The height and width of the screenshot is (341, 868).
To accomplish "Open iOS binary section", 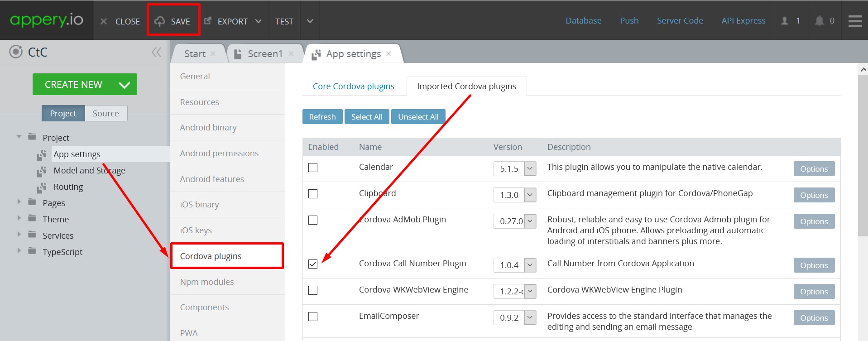I will click(227, 204).
